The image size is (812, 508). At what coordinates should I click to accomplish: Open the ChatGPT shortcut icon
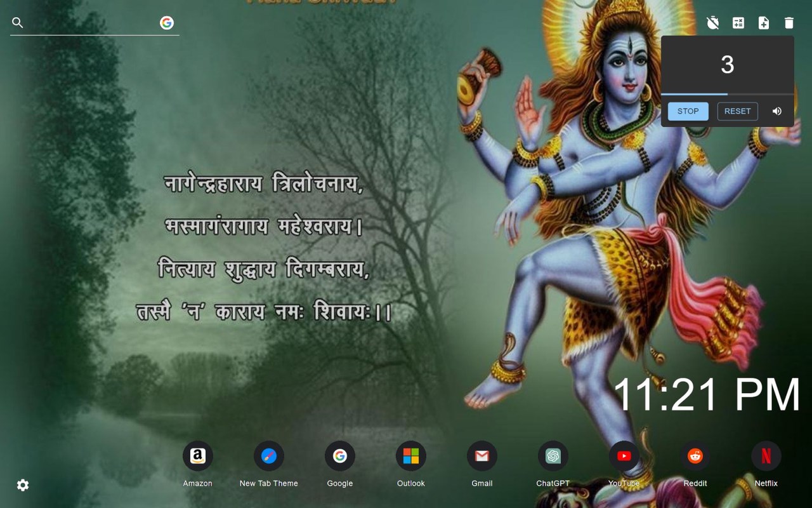[553, 456]
